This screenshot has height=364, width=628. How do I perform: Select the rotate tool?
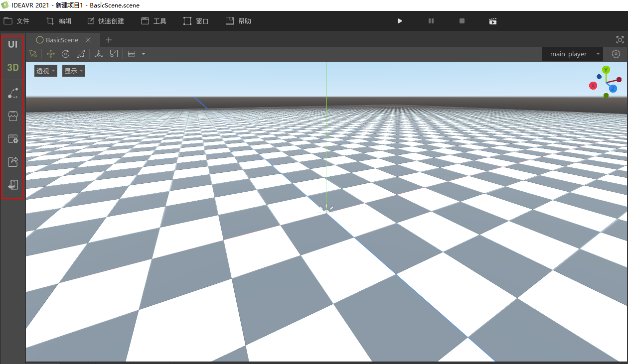click(x=65, y=54)
